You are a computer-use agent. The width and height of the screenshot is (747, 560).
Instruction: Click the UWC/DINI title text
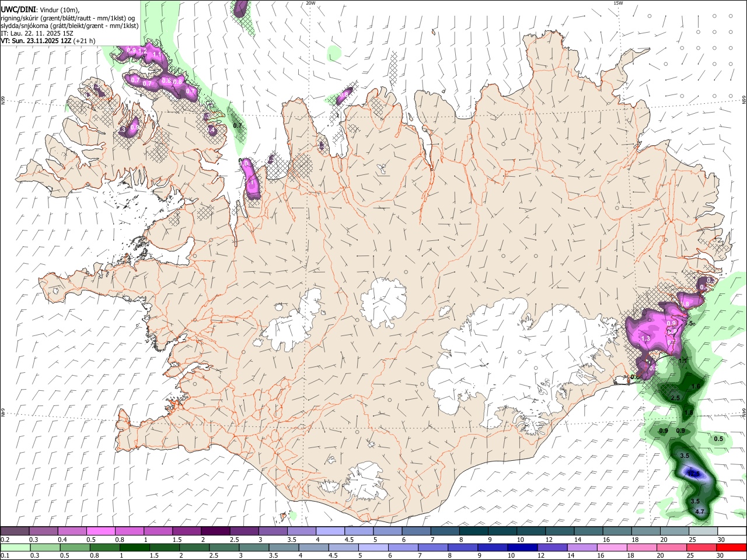click(x=18, y=10)
